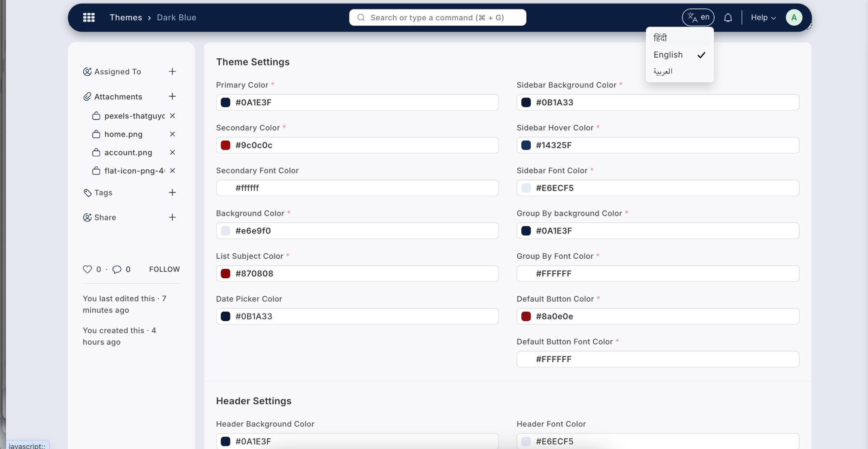Click the Assigned To person icon
Viewport: 868px width, 449px height.
87,71
